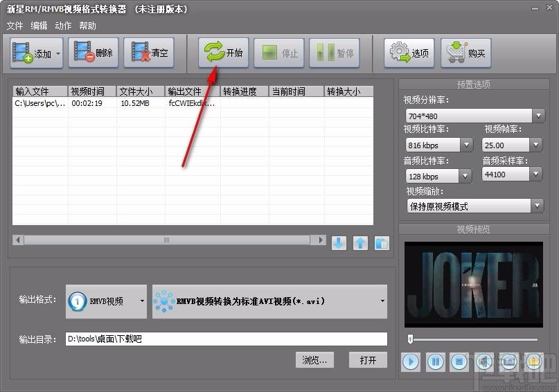
Task: Pause the video preview
Action: click(x=435, y=362)
